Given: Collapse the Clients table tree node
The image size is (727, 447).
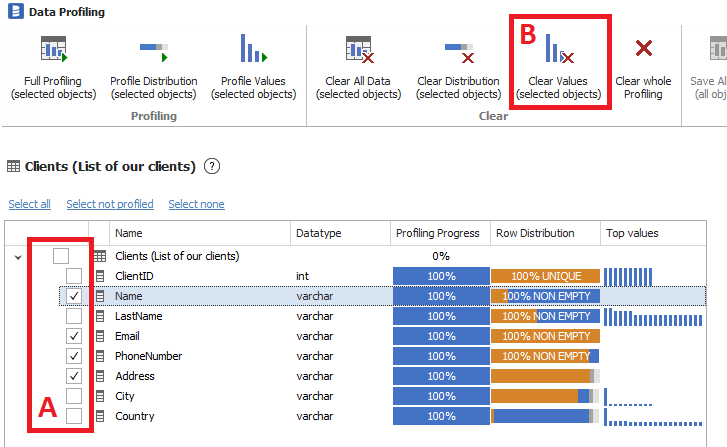Looking at the screenshot, I should (x=18, y=257).
